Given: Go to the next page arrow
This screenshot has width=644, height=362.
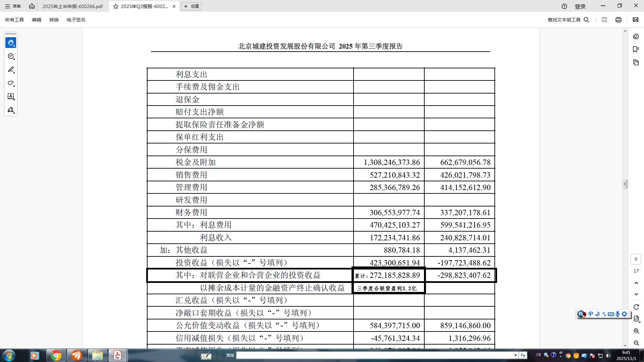Looking at the screenshot, I should [x=636, y=294].
